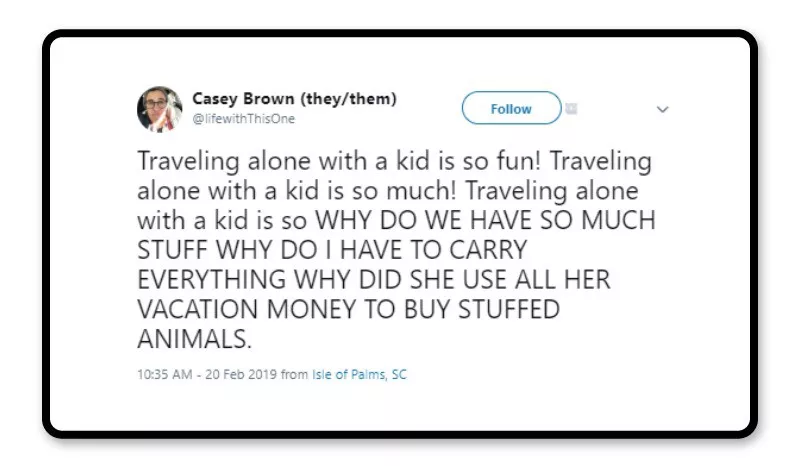Open the Casey Brown display name
800x466 pixels.
238,99
